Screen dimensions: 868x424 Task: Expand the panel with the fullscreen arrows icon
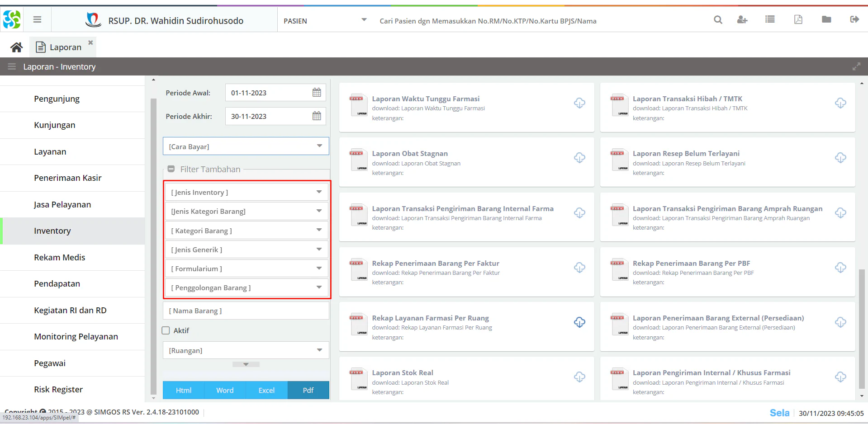[856, 66]
